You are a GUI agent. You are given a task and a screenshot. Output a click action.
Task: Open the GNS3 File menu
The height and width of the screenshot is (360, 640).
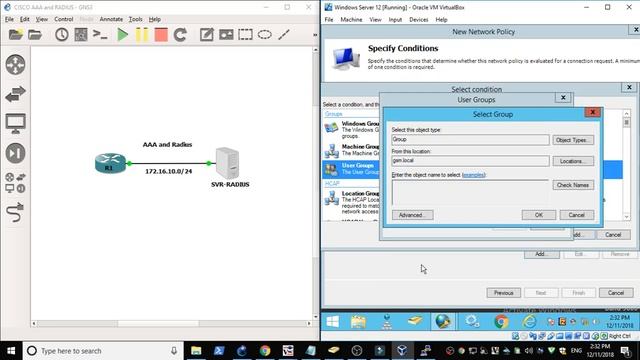coord(9,19)
